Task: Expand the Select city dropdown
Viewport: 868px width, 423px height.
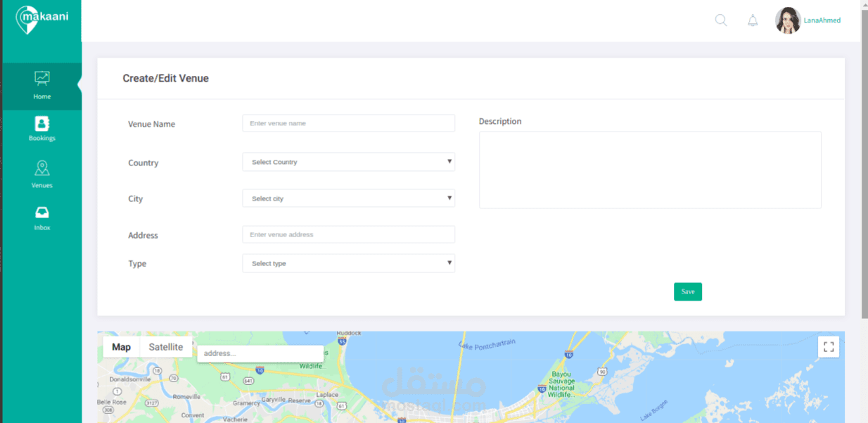Action: (348, 198)
